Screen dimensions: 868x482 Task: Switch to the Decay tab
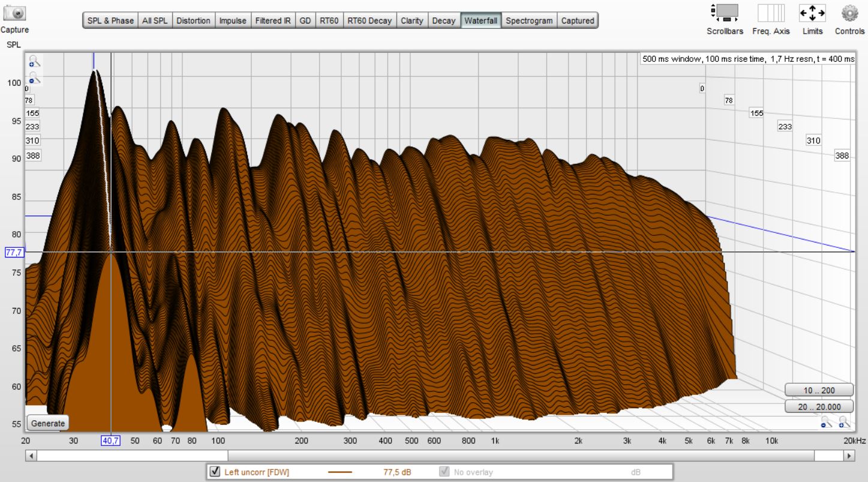click(444, 20)
